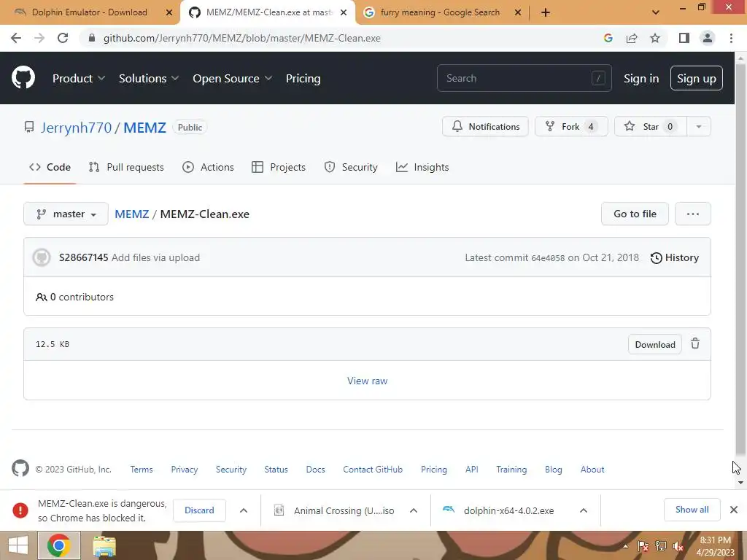Expand Open Source menu
The height and width of the screenshot is (560, 747).
coord(232,79)
